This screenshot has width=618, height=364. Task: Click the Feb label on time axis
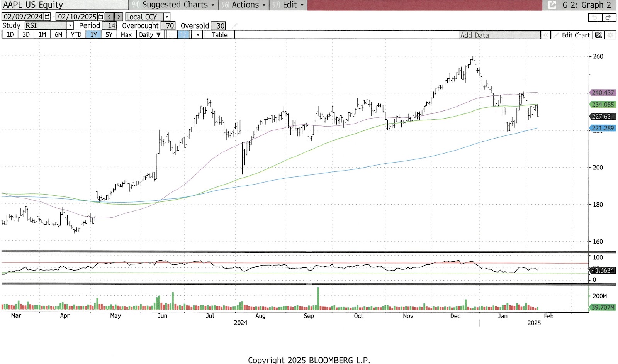point(548,316)
